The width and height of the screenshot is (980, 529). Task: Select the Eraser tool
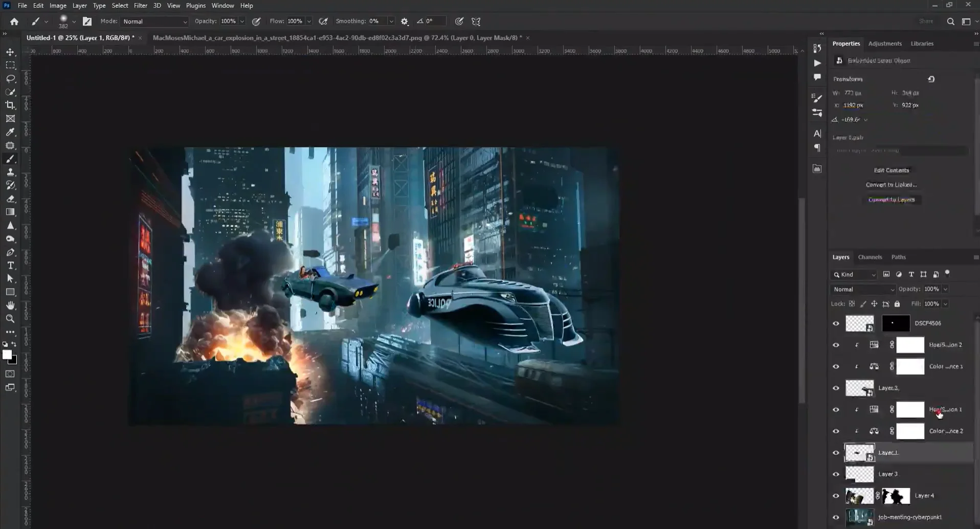coord(10,199)
